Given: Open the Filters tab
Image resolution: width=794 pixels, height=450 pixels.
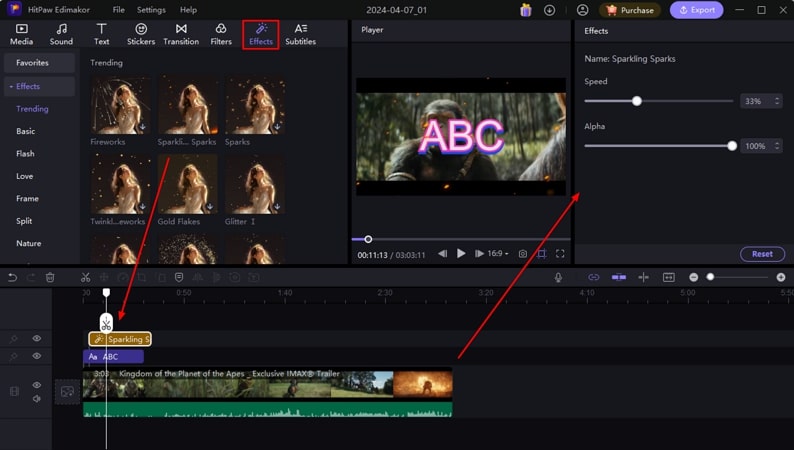Looking at the screenshot, I should click(x=221, y=34).
